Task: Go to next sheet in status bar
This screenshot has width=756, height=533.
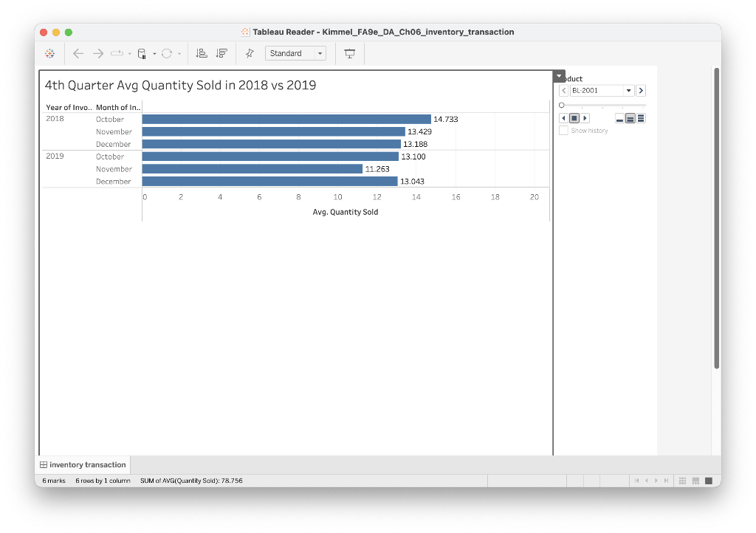Action: coord(656,481)
